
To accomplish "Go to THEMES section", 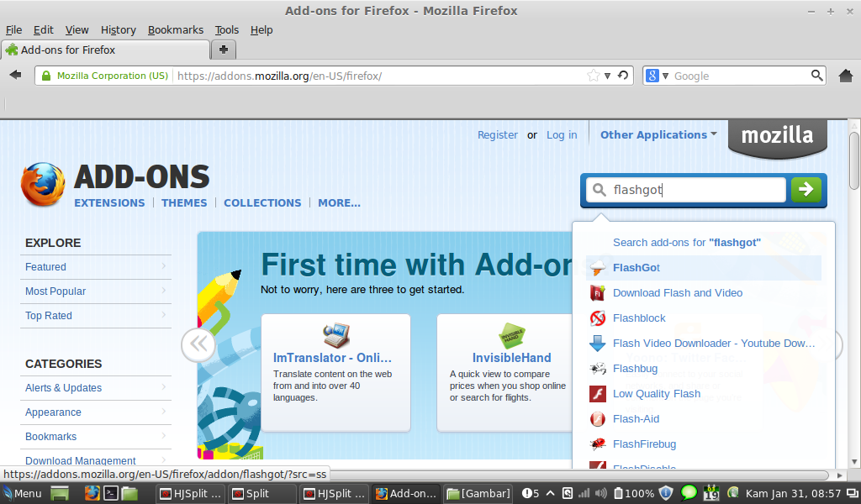I will point(184,203).
